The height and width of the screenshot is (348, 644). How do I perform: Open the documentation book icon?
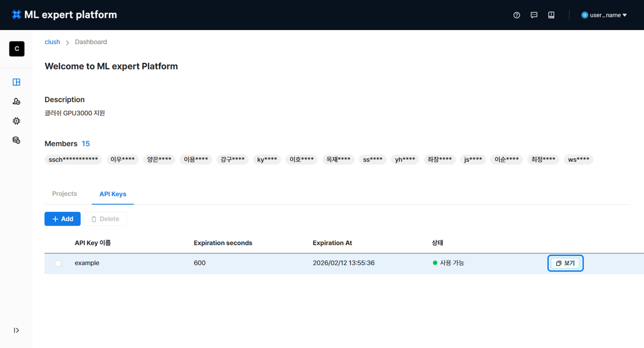pos(551,15)
